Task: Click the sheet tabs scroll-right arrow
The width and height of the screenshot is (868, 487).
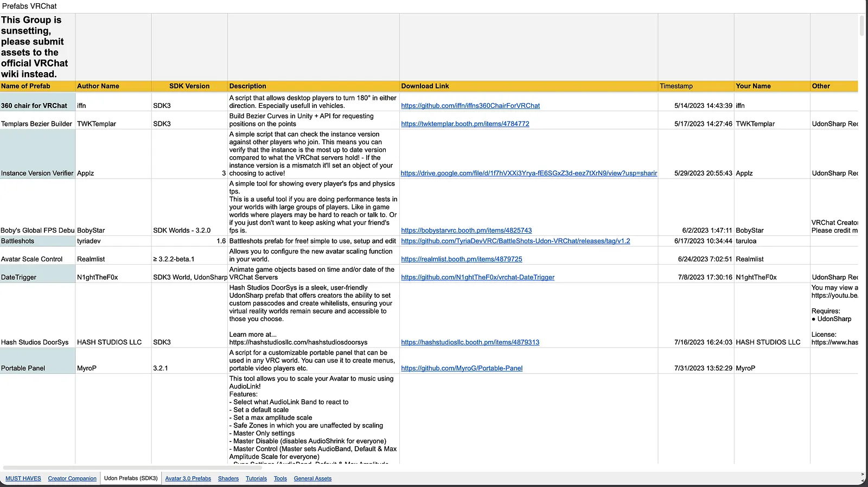Action: tap(863, 475)
